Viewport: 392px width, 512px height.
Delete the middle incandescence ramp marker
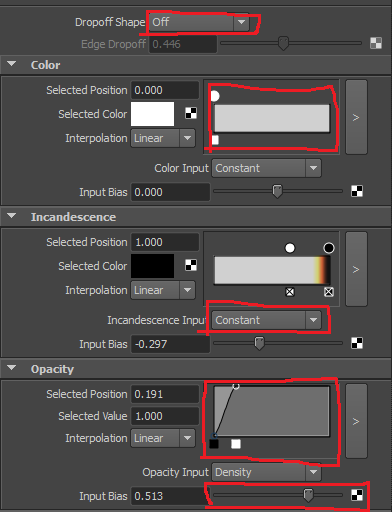coord(290,292)
